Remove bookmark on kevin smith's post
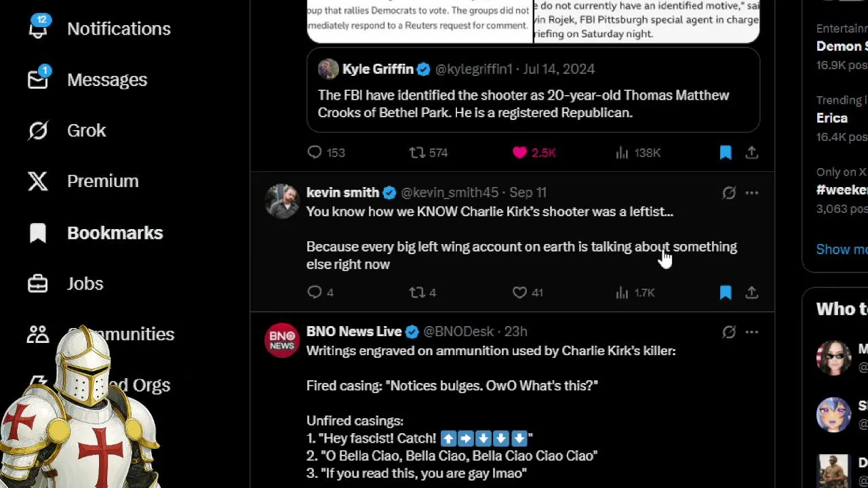Viewport: 868px width, 488px height. (726, 292)
